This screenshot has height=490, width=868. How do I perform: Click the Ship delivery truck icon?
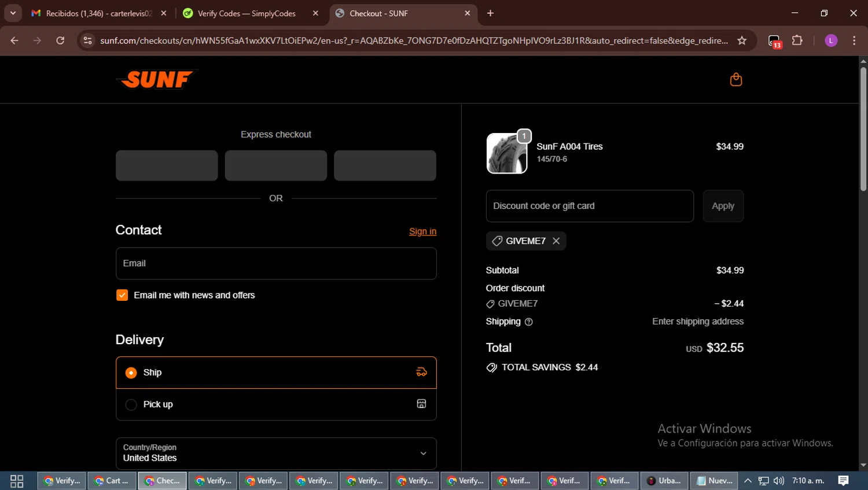click(x=421, y=372)
